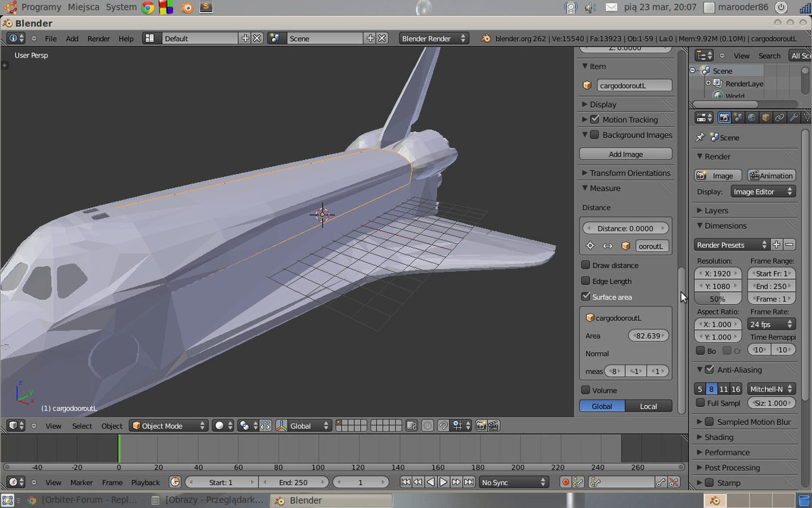Viewport: 812px width, 508px height.
Task: Jump to the timeline start frame
Action: tap(405, 482)
